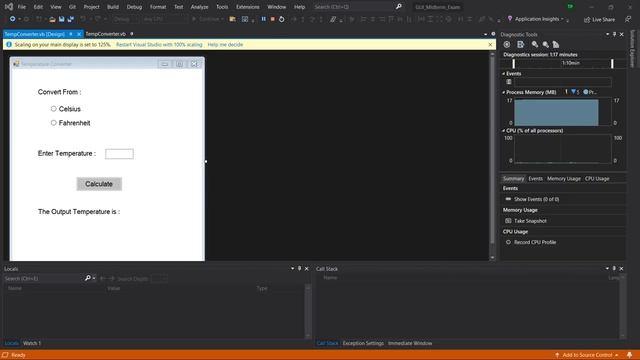Open the Exception Settings tab
The width and height of the screenshot is (640, 360).
pyautogui.click(x=363, y=343)
